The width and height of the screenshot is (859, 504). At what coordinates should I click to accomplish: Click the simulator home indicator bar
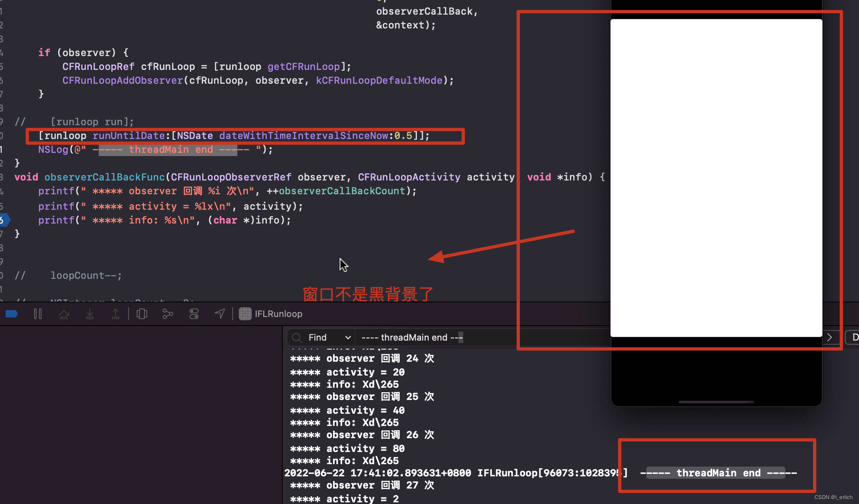716,402
